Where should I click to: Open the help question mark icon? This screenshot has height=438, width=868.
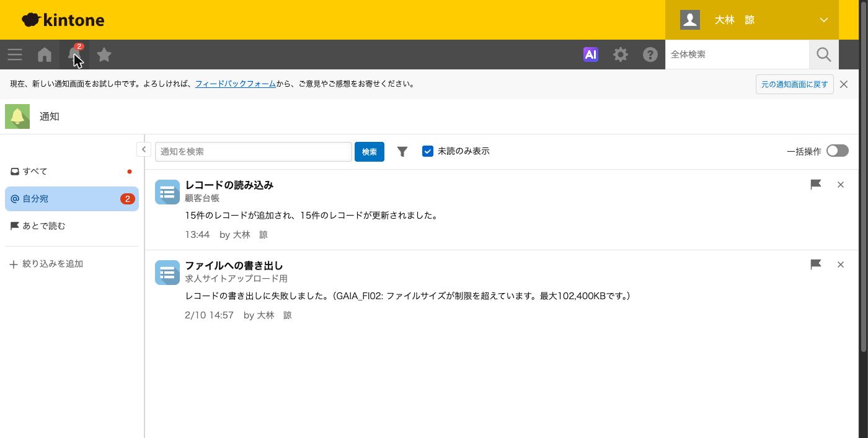(x=650, y=55)
